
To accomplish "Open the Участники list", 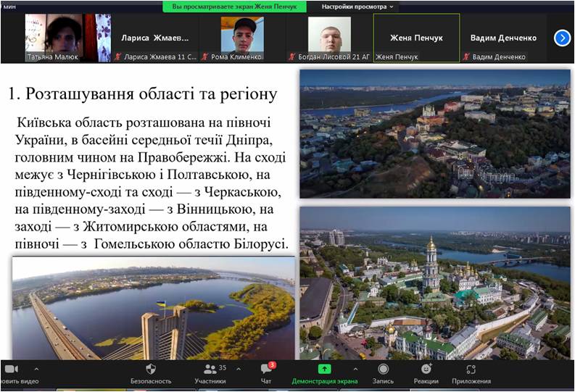I will (210, 374).
